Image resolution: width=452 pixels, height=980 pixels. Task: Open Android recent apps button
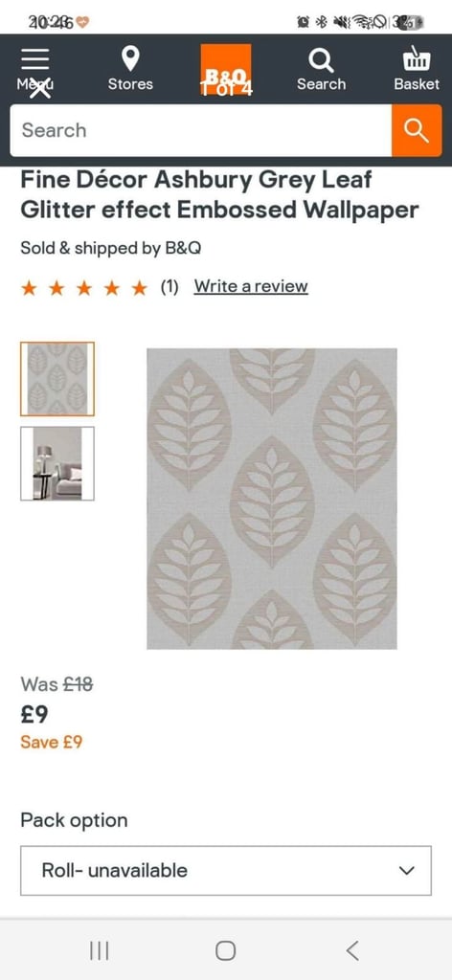click(x=100, y=950)
